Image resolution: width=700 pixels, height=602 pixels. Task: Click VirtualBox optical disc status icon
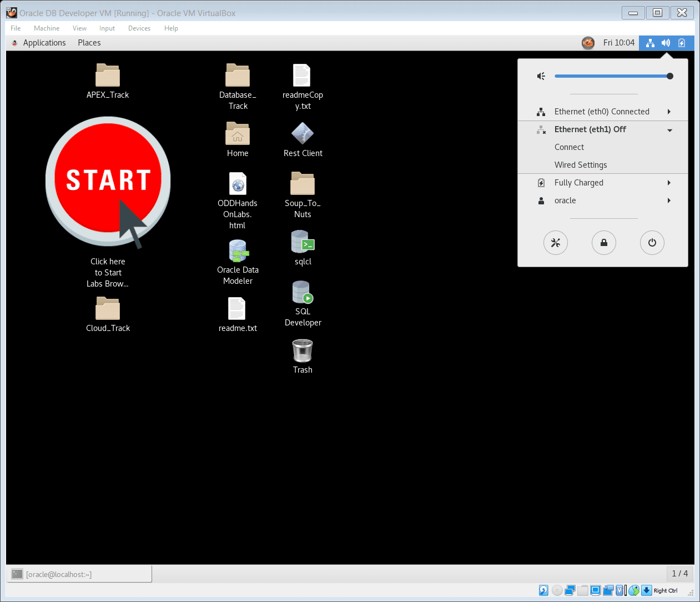557,590
